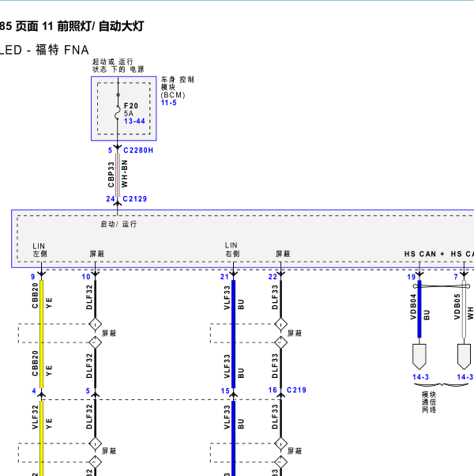
Task: Select the fuse name 'F20'
Action: 131,106
